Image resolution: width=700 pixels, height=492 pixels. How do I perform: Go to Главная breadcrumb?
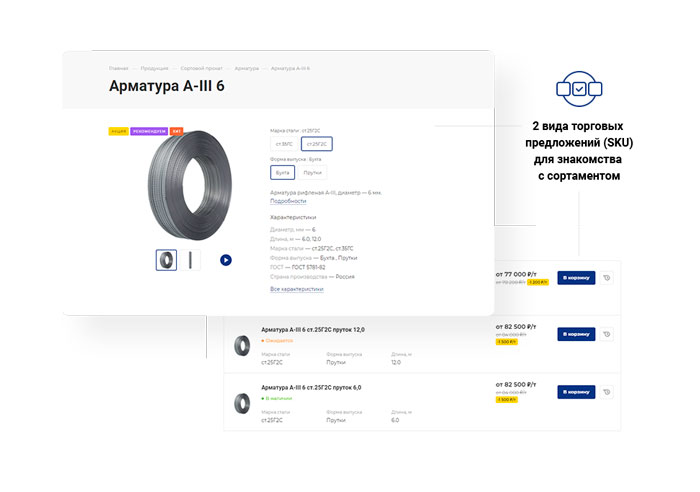tap(118, 68)
